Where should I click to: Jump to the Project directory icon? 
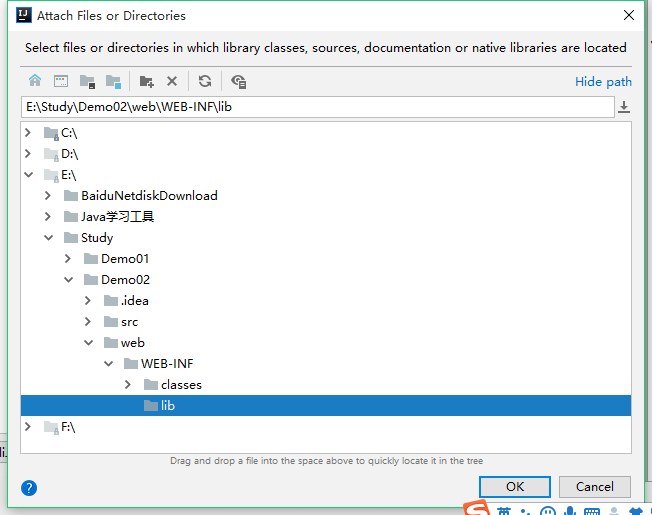(x=87, y=81)
